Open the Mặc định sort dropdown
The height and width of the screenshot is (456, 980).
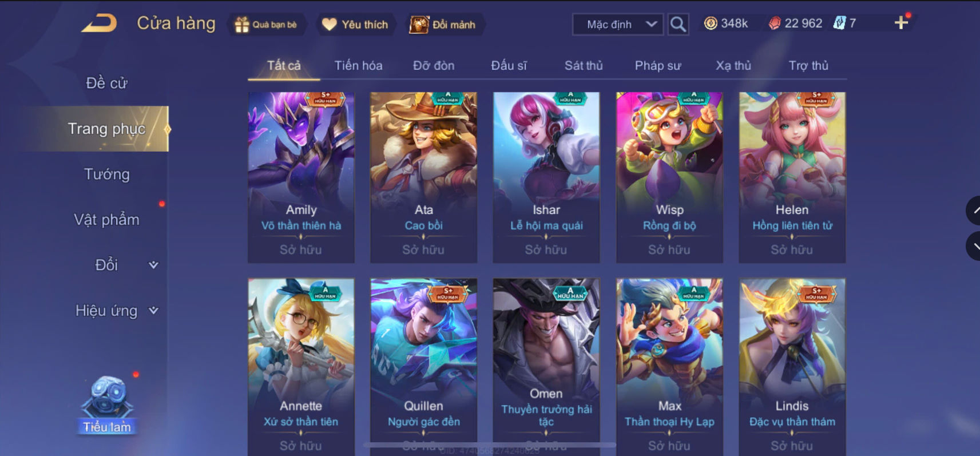click(x=618, y=24)
